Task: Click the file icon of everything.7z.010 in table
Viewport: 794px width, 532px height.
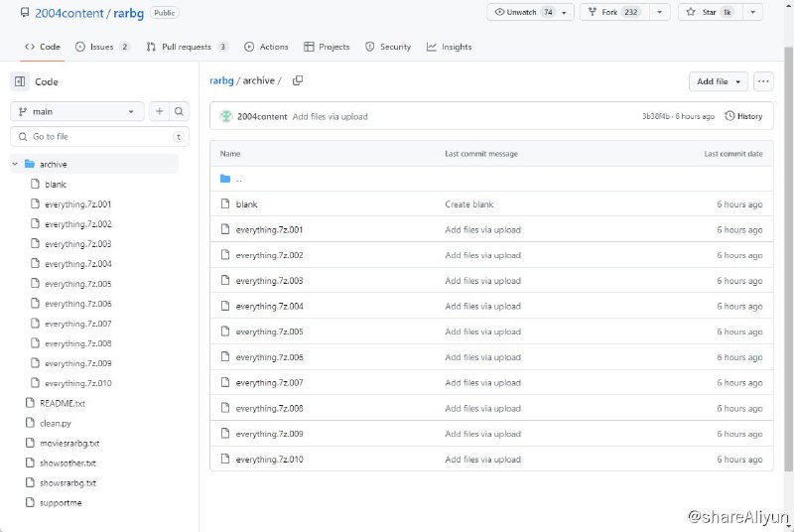Action: 225,460
